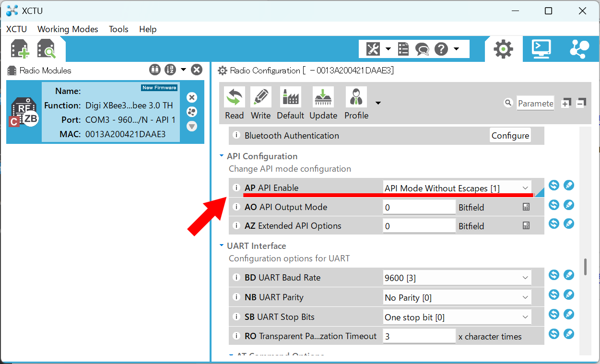Switch to Configuration working mode gear
Screen dimensions: 600x364
[503, 49]
